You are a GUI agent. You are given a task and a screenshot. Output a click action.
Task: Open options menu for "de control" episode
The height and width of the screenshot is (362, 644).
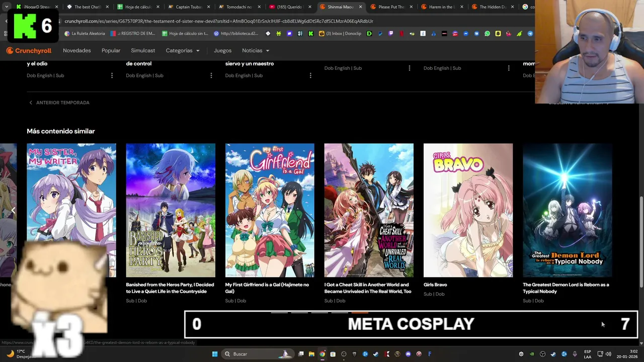point(211,75)
